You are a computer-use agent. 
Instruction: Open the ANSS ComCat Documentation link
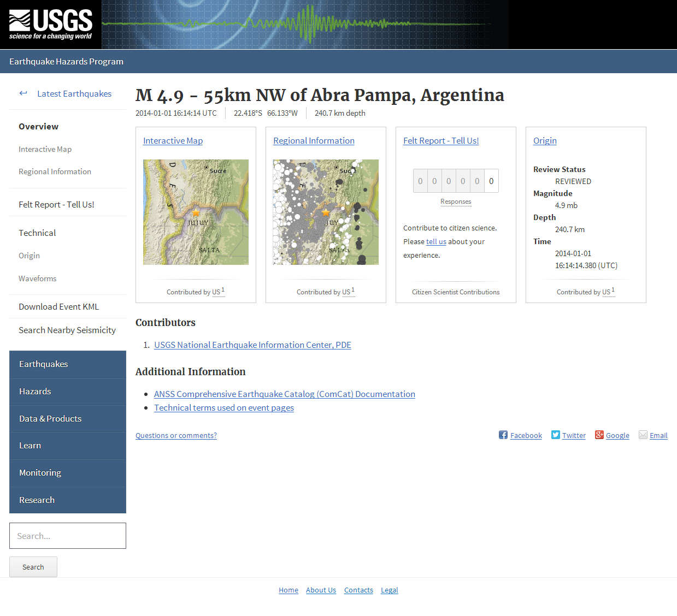[284, 394]
